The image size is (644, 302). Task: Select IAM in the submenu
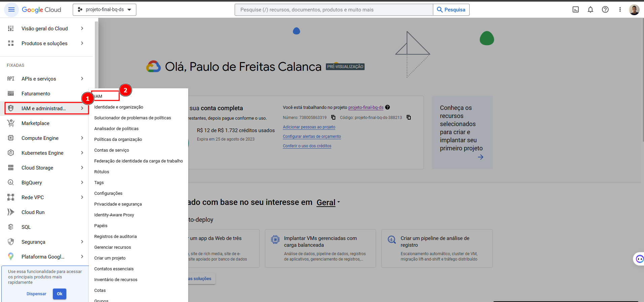pyautogui.click(x=98, y=96)
